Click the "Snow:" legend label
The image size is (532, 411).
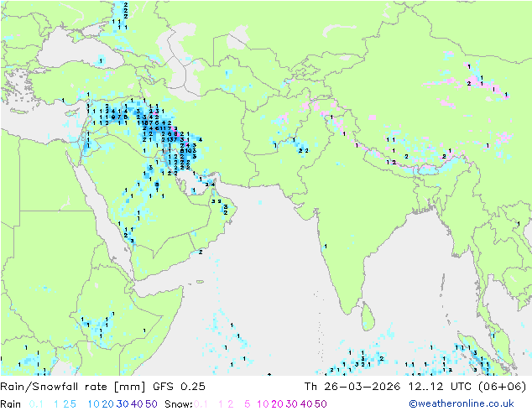pos(179,404)
